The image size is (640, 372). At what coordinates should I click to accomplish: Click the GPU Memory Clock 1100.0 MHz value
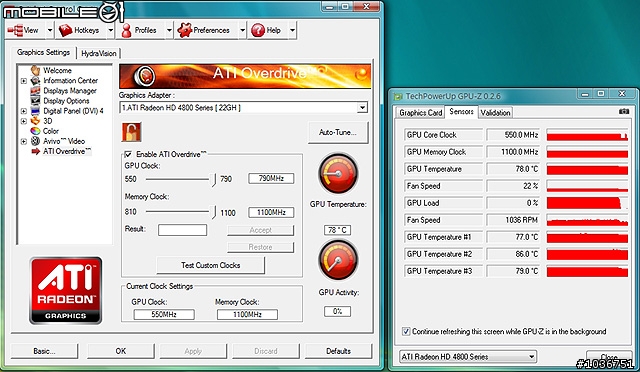pos(513,152)
